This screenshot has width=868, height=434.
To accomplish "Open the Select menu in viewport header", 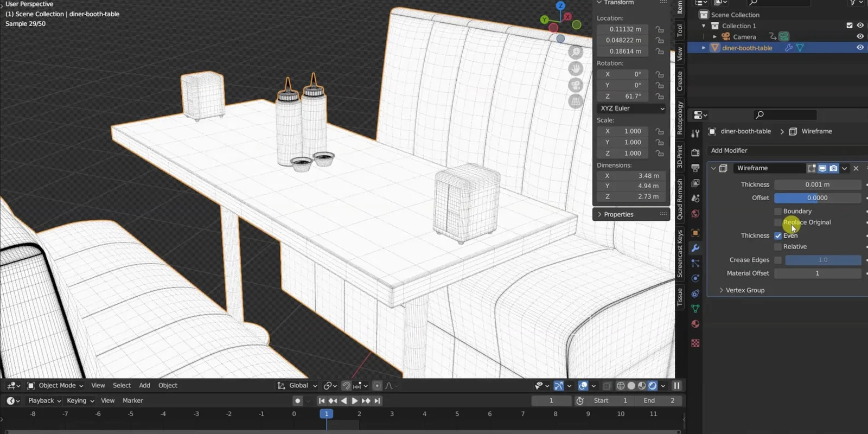I will (122, 386).
